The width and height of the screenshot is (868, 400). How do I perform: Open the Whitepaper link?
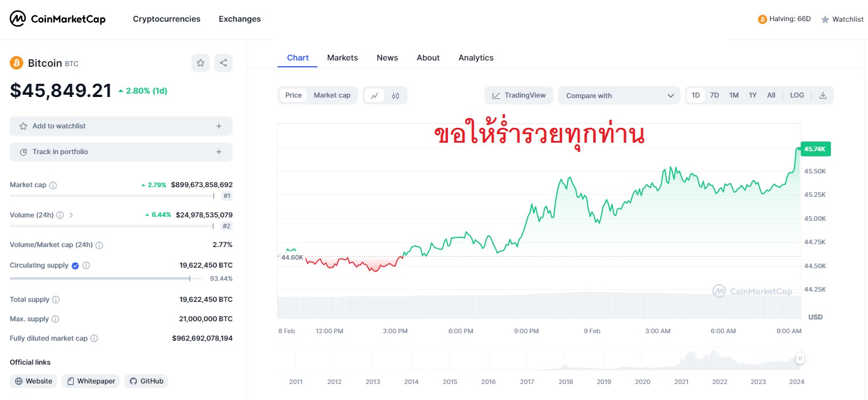tap(91, 381)
